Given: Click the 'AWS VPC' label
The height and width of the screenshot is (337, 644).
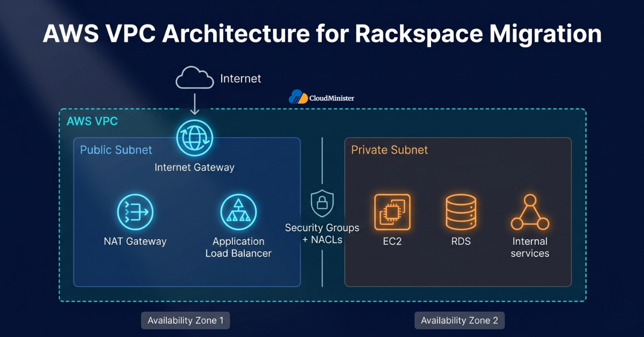Looking at the screenshot, I should coord(92,121).
